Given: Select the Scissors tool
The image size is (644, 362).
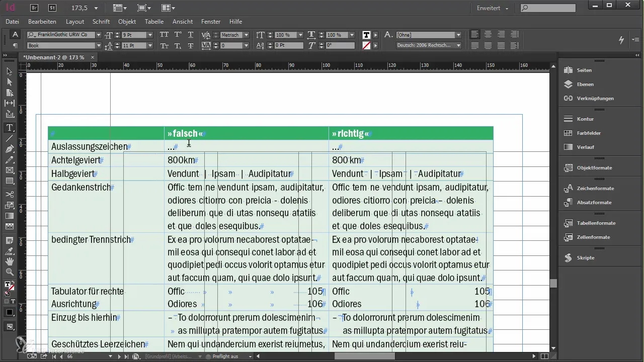Looking at the screenshot, I should click(9, 194).
